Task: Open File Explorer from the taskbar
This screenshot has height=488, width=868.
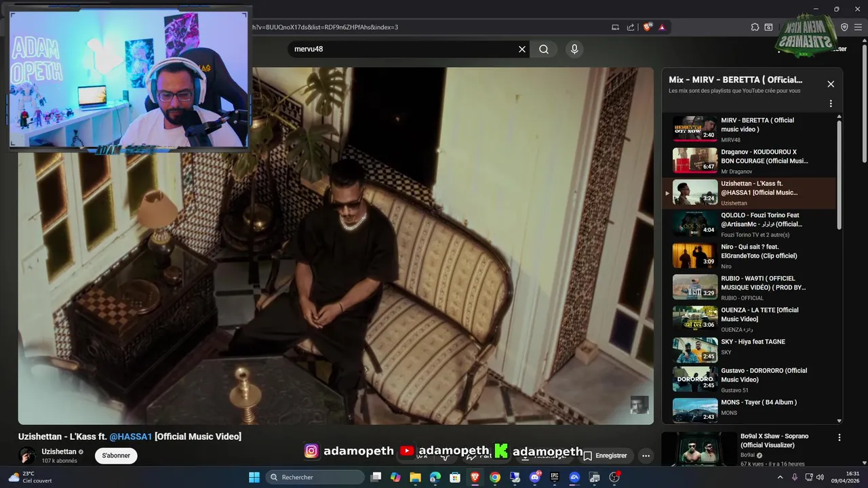Action: click(415, 477)
